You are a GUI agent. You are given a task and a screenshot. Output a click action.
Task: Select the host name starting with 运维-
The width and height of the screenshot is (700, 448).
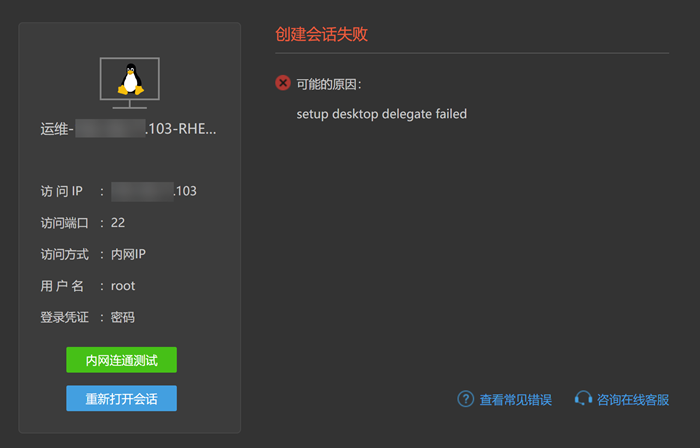(x=128, y=129)
